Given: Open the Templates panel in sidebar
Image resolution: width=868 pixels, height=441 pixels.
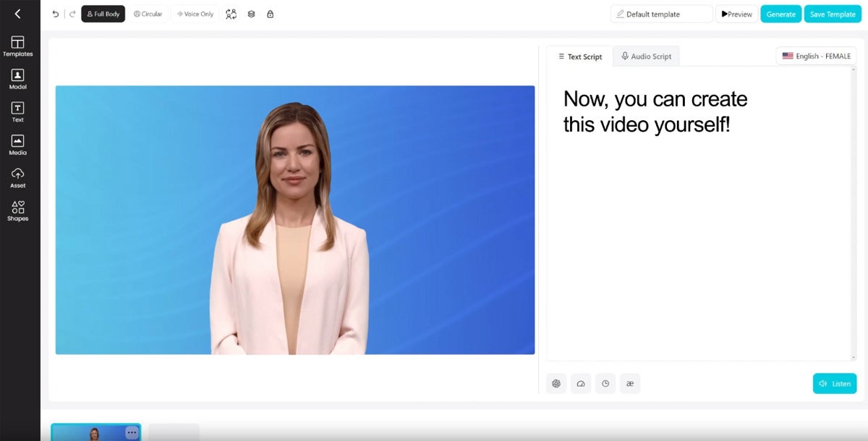Looking at the screenshot, I should [x=17, y=46].
